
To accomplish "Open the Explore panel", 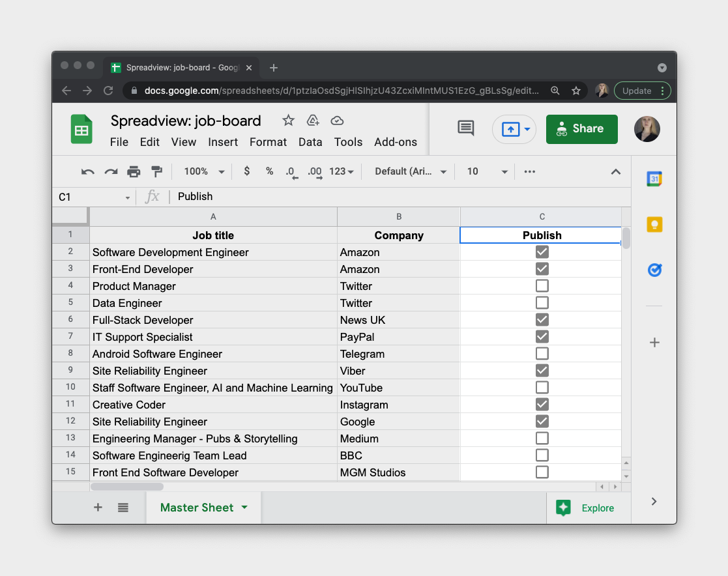I will tap(589, 508).
